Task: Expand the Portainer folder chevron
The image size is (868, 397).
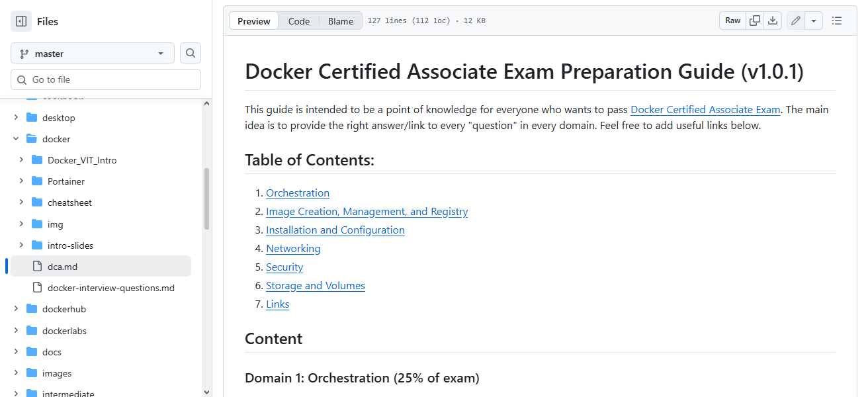Action: pyautogui.click(x=21, y=181)
